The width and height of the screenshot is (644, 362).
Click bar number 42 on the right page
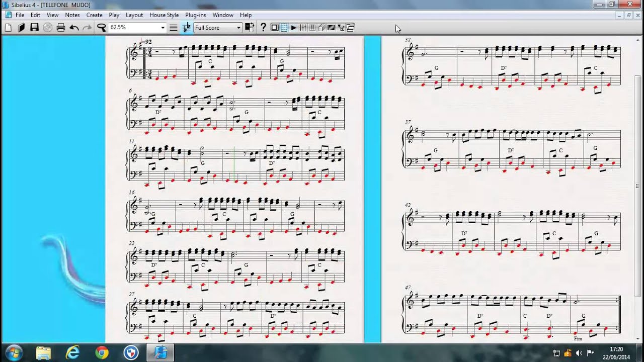408,205
